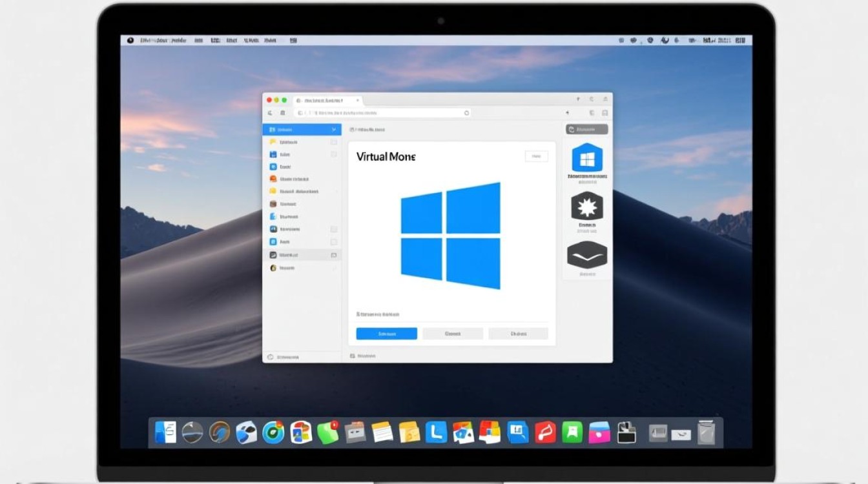This screenshot has width=868, height=484.
Task: Open the Apple menu in the menu bar
Action: click(130, 40)
